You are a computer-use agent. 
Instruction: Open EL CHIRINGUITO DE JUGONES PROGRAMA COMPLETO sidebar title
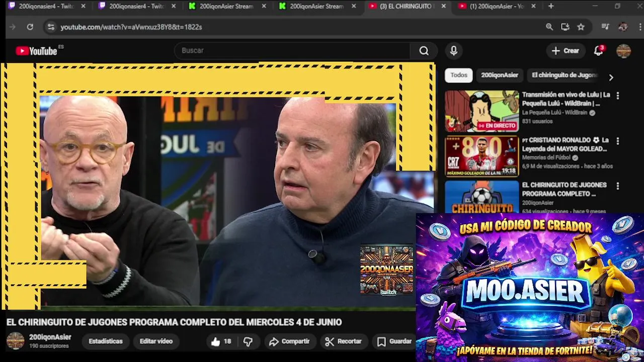564,190
